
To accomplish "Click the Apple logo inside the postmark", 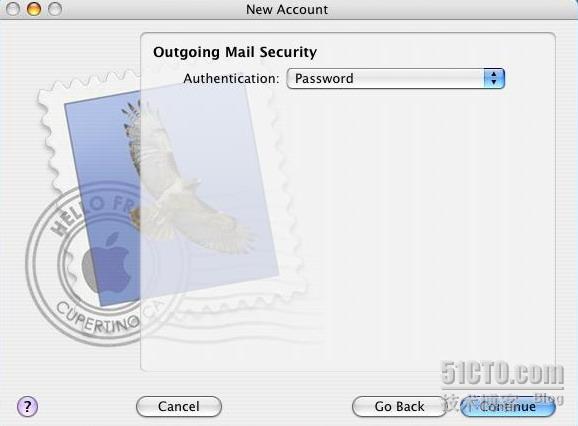I will (x=106, y=262).
